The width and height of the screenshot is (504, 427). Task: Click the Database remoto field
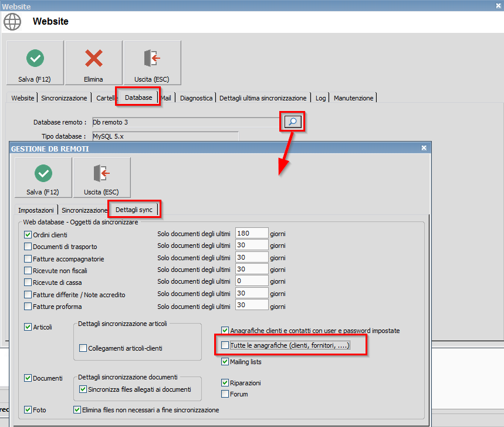187,122
